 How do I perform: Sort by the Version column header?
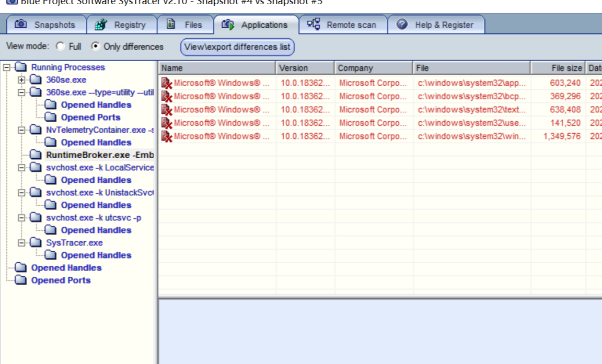(x=305, y=68)
